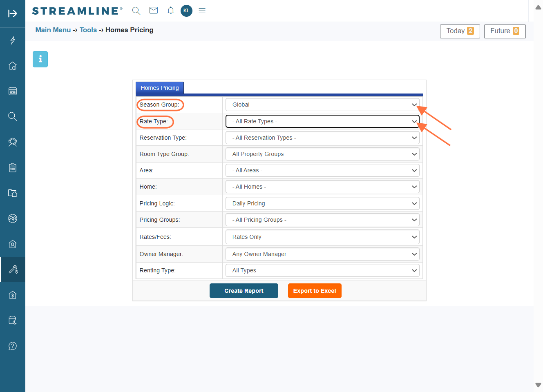543x392 pixels.
Task: Click the scrollbar up arrow
Action: 538,7
